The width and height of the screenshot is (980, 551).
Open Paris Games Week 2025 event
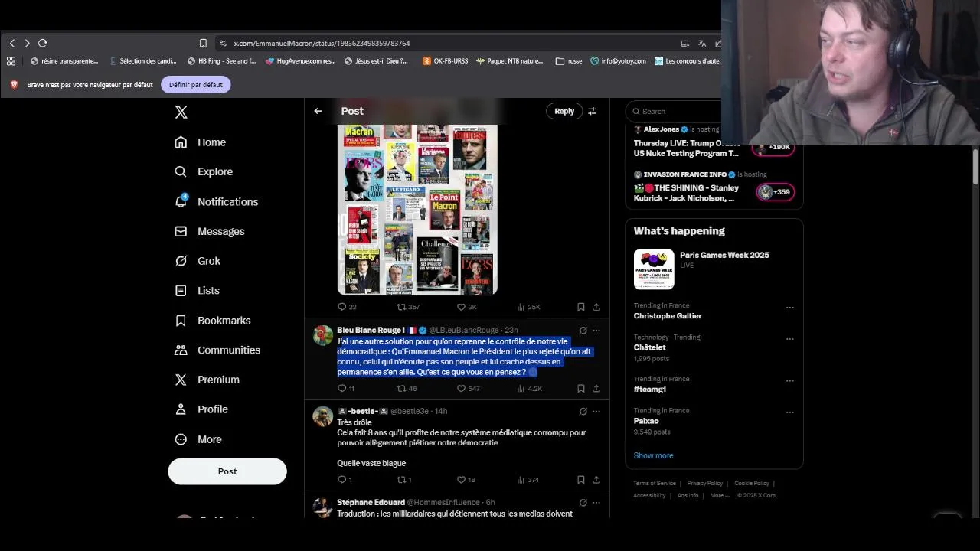714,269
